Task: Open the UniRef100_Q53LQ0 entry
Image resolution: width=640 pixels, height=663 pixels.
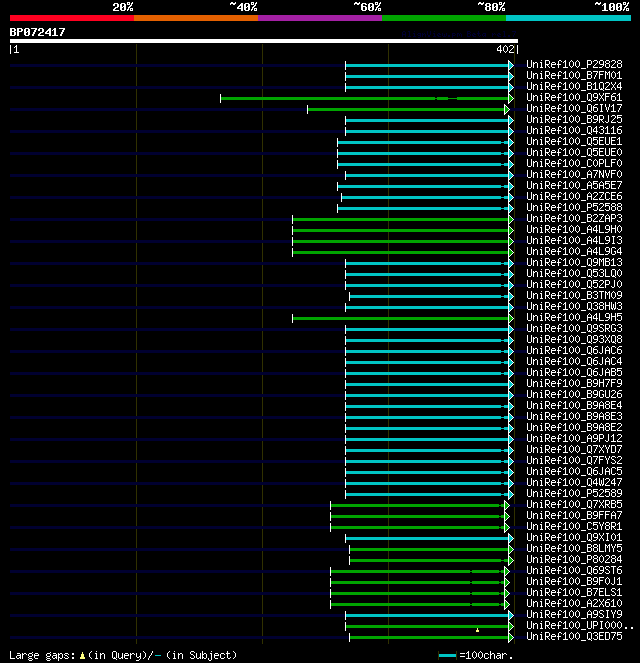Action: pyautogui.click(x=574, y=273)
